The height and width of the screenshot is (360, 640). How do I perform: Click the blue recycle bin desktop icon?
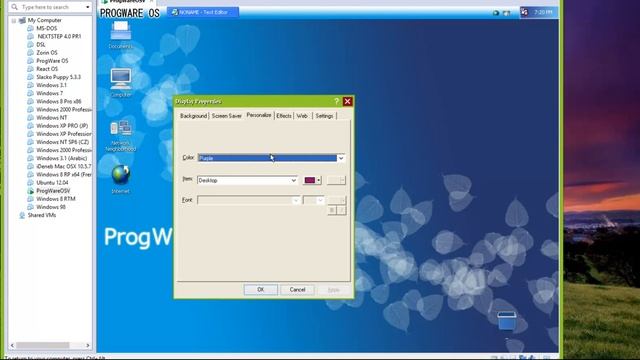coord(507,320)
